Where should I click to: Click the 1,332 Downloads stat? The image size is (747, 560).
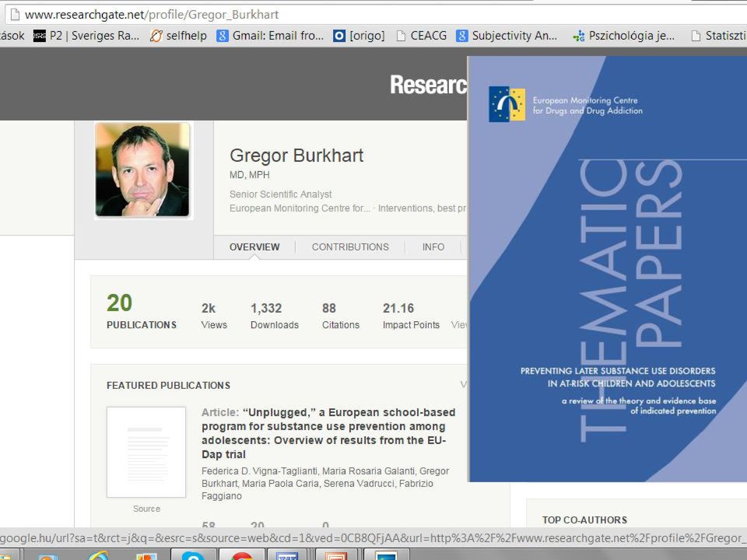point(275,317)
